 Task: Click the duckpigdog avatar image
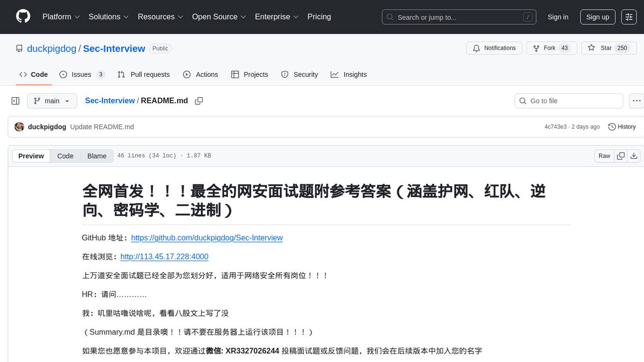(x=19, y=127)
